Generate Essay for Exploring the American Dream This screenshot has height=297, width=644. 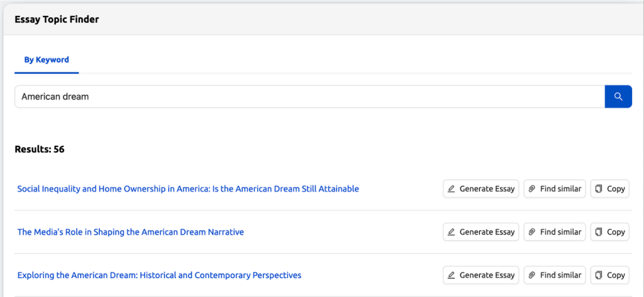pos(481,275)
